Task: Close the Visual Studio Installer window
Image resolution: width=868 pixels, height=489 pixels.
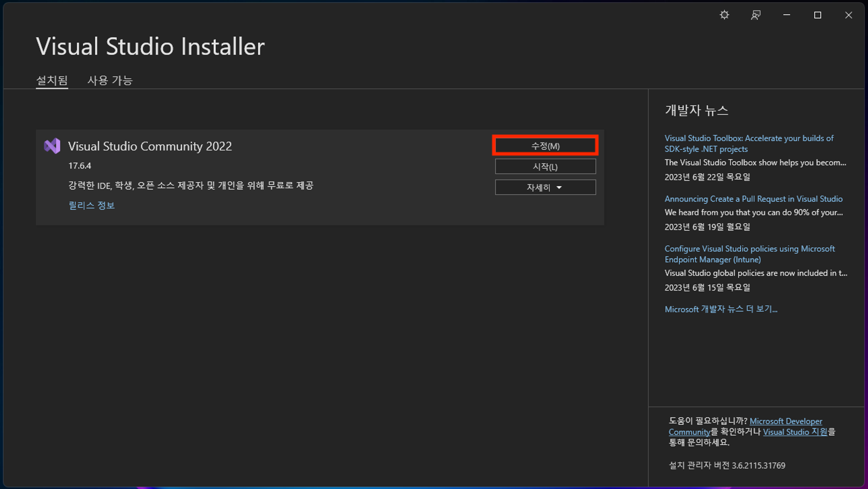Action: tap(848, 15)
